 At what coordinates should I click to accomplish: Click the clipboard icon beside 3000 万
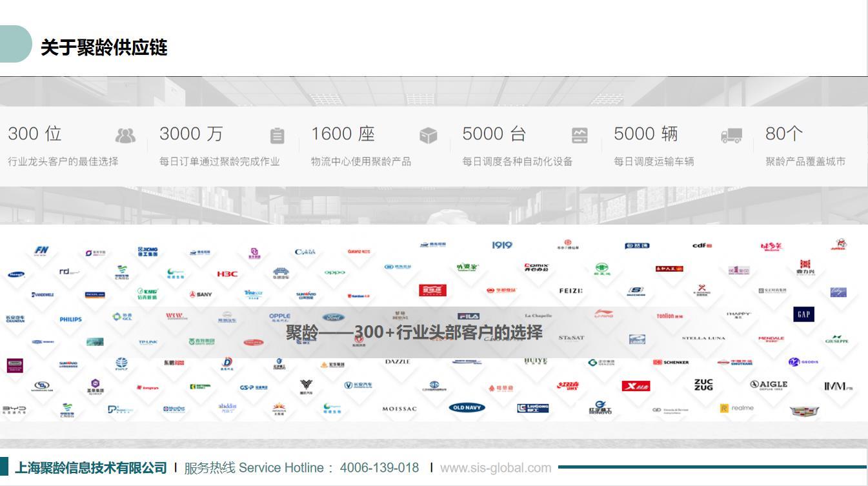point(278,136)
